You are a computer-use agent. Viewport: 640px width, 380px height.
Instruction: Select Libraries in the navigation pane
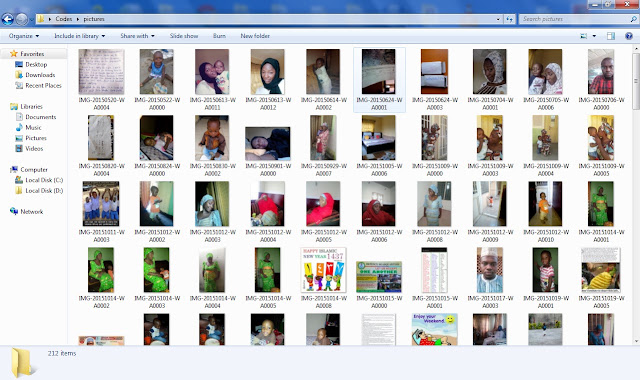point(26,107)
